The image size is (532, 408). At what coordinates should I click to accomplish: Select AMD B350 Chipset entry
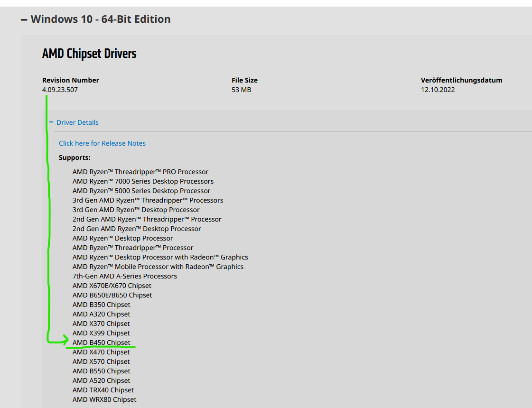[102, 305]
